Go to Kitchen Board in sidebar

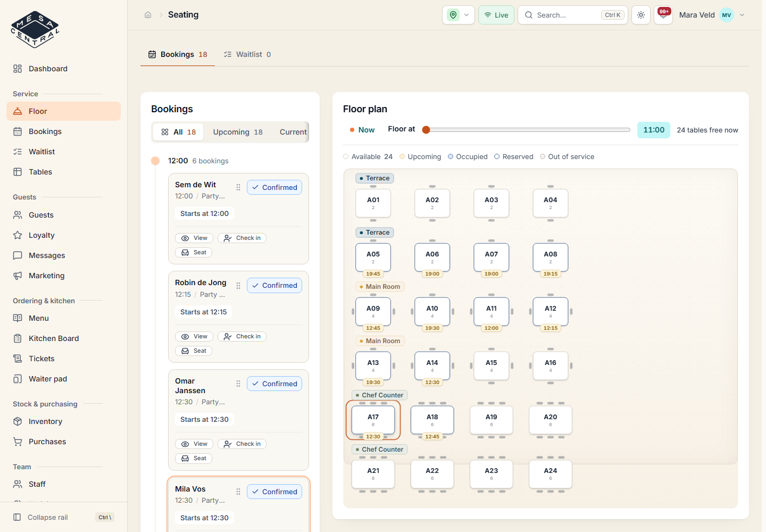63,338
